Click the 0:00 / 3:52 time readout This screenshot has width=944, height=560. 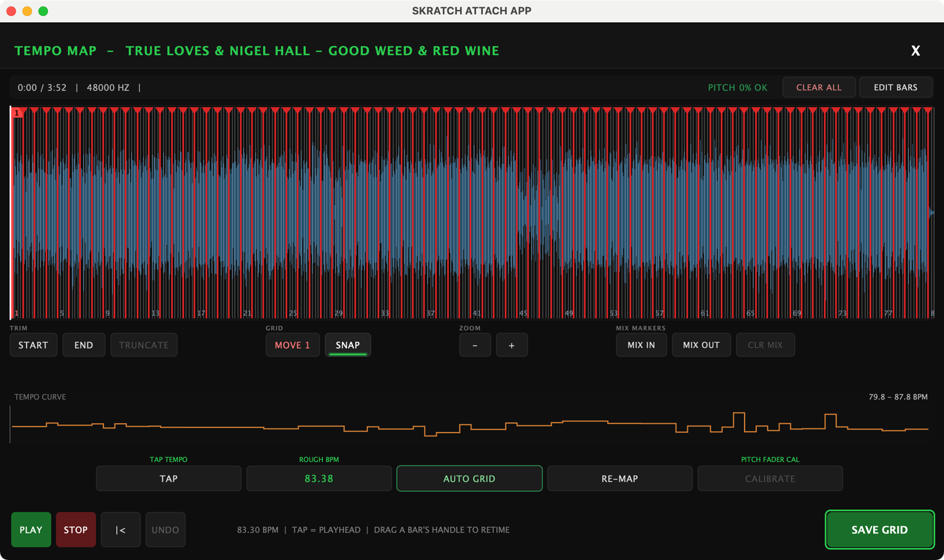click(x=42, y=87)
